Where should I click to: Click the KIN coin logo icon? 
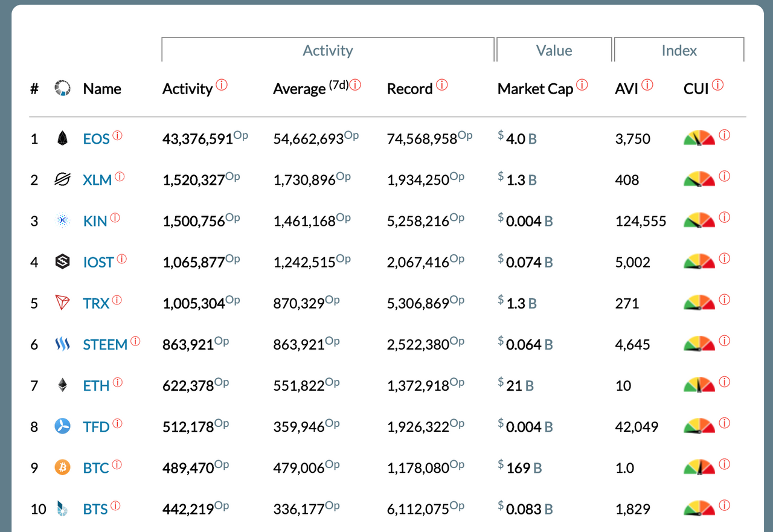click(x=62, y=220)
